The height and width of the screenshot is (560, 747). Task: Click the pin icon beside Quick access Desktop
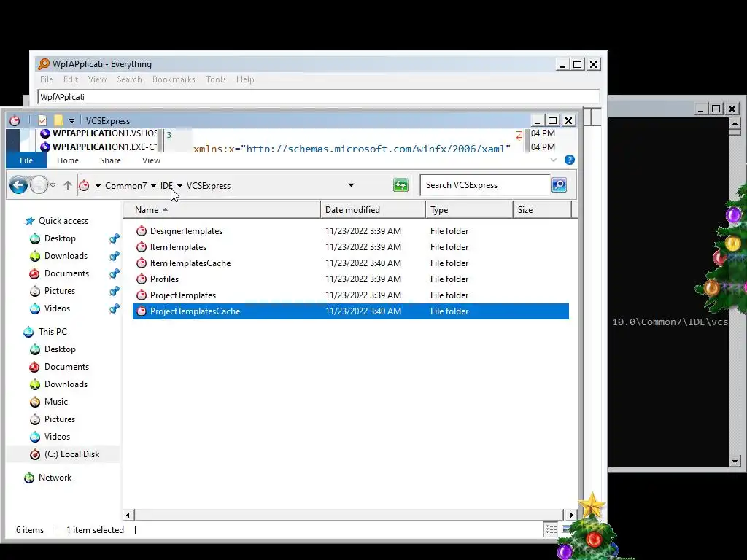(115, 238)
